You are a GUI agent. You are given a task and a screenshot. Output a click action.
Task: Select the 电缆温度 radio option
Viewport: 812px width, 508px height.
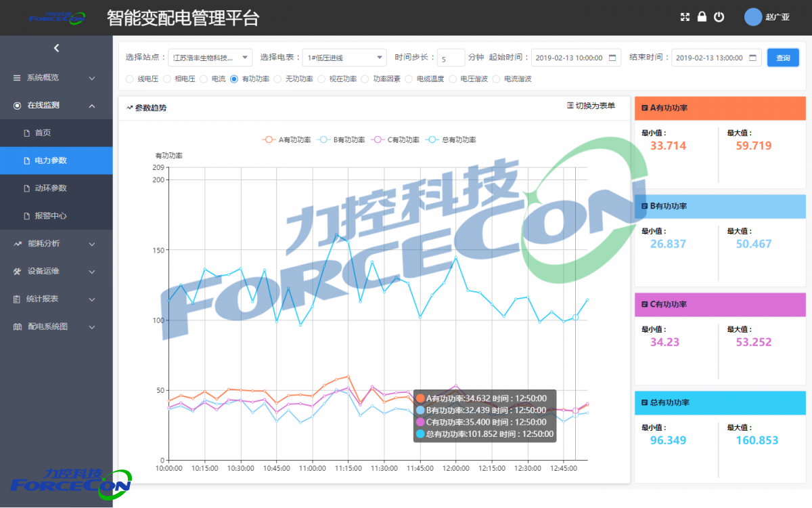tap(409, 79)
